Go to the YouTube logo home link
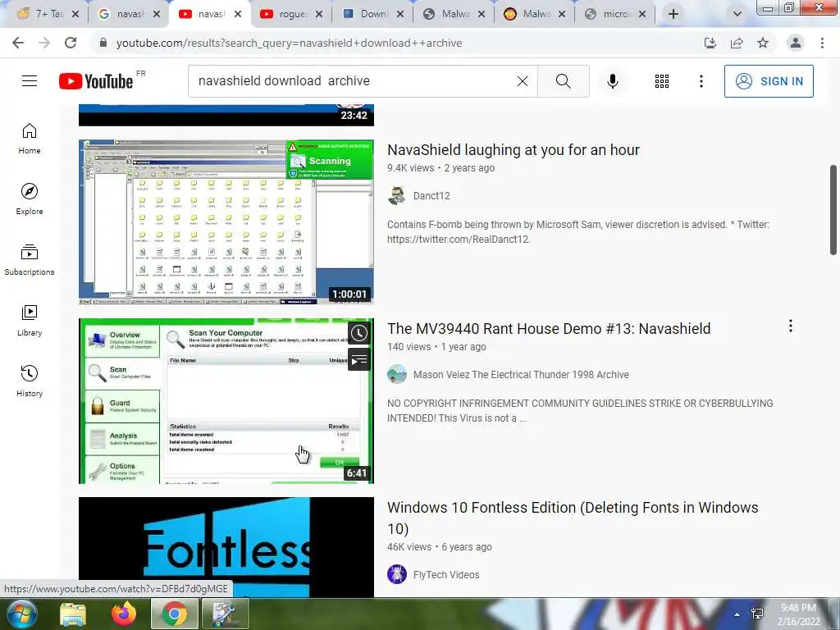Screen dimensions: 840x630 click(96, 81)
